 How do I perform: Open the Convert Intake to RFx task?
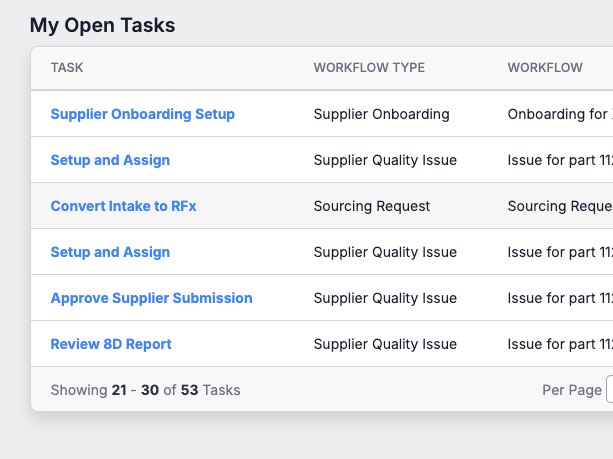124,206
